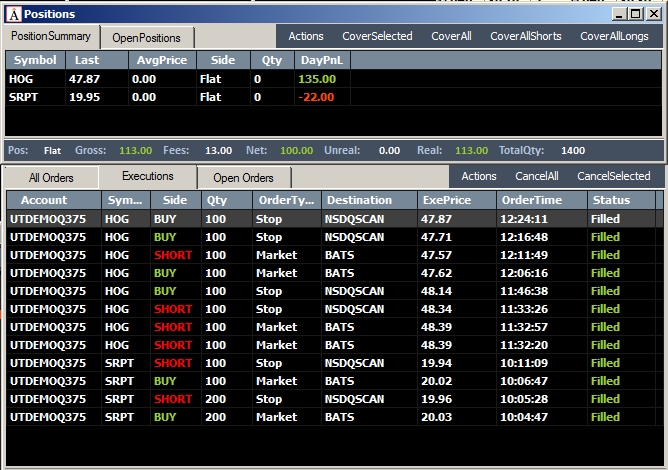Screen dimensions: 668x470
Task: Click exe price 47.62
Action: [x=436, y=273]
